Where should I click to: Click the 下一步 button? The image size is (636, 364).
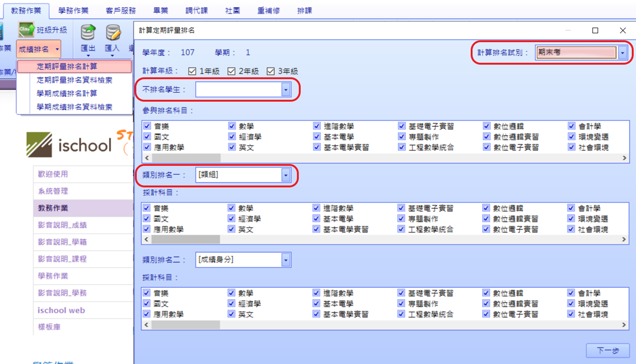coord(608,350)
